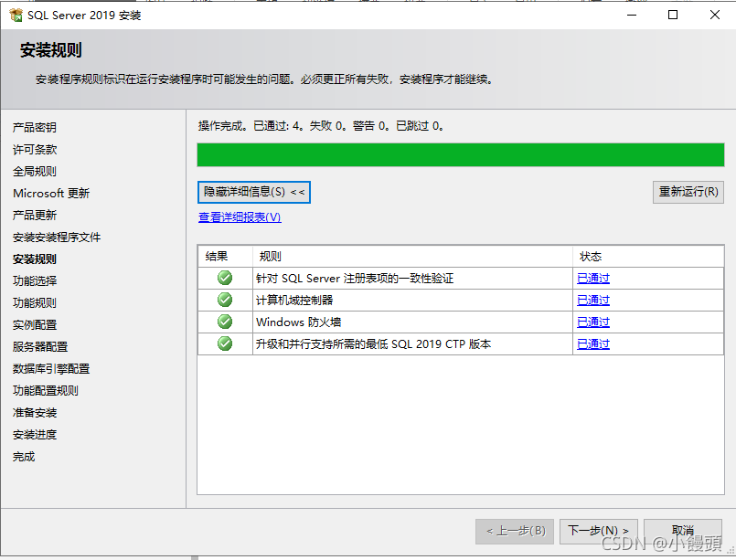Image resolution: width=736 pixels, height=560 pixels.
Task: Select Microsoft 更新 step in sidebar
Action: [x=51, y=194]
